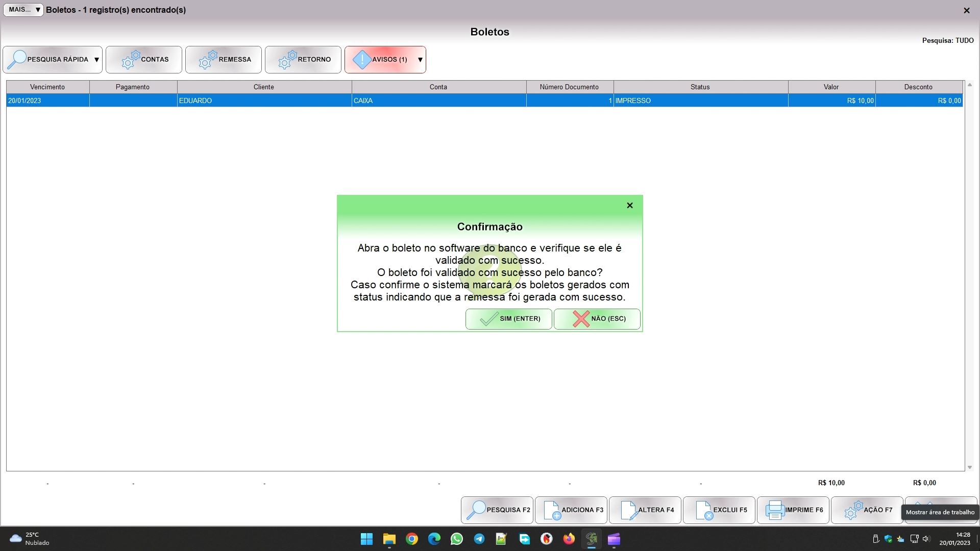
Task: Click the Pesquisa Rápida magnifier icon
Action: tap(17, 60)
